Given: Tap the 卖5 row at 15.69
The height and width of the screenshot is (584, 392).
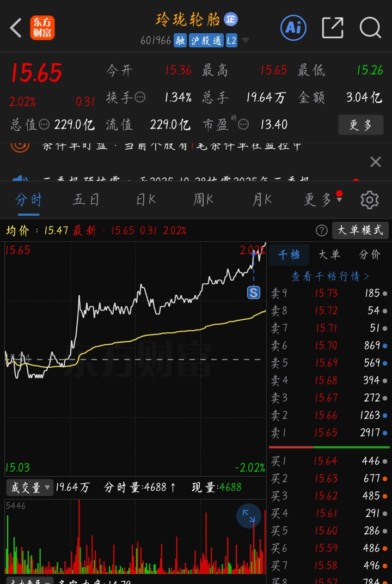Looking at the screenshot, I should pos(329,363).
